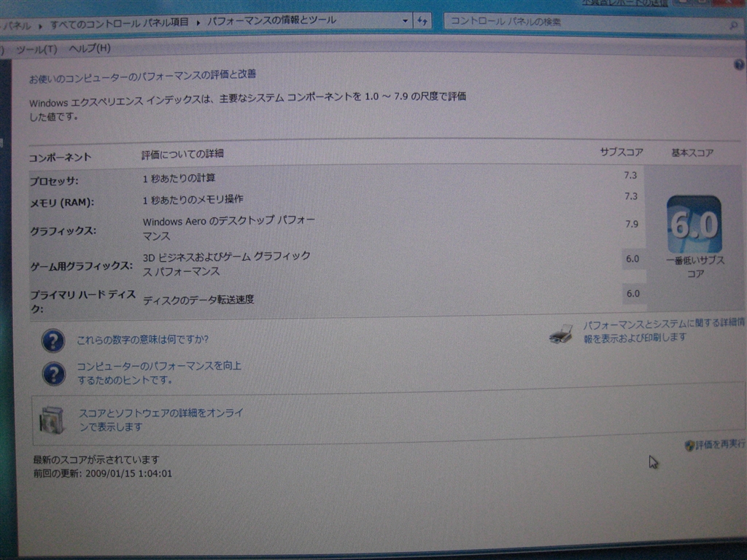Click question icon beside performance hints link

[x=53, y=374]
